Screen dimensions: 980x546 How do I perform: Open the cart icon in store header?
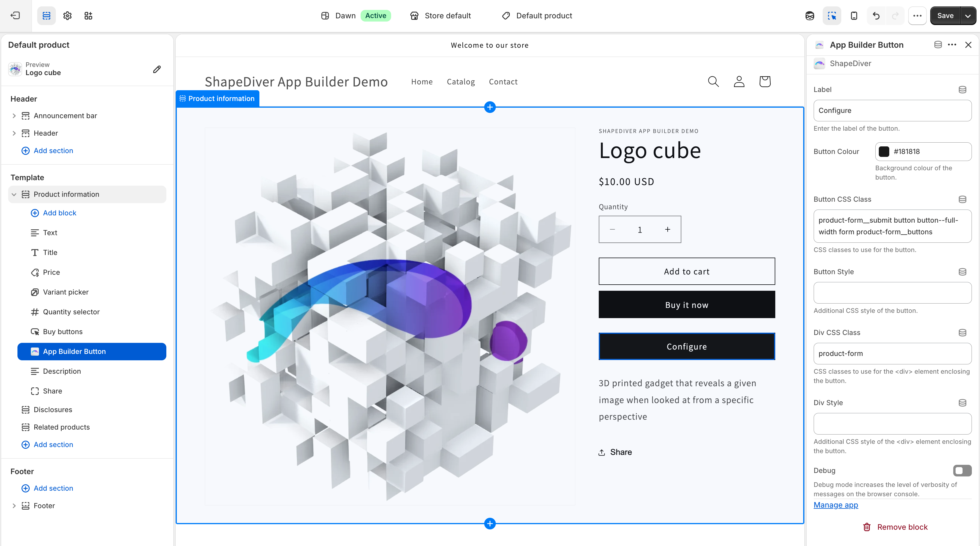(x=765, y=81)
